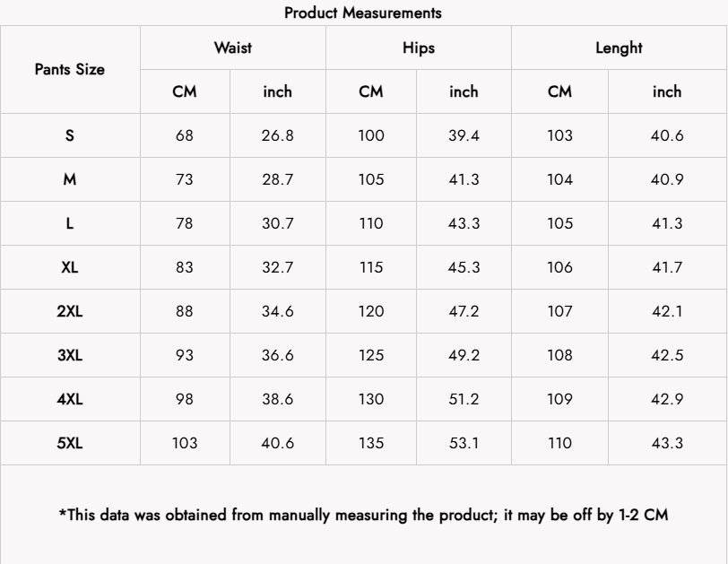Click the Product Measurements title

(x=363, y=13)
